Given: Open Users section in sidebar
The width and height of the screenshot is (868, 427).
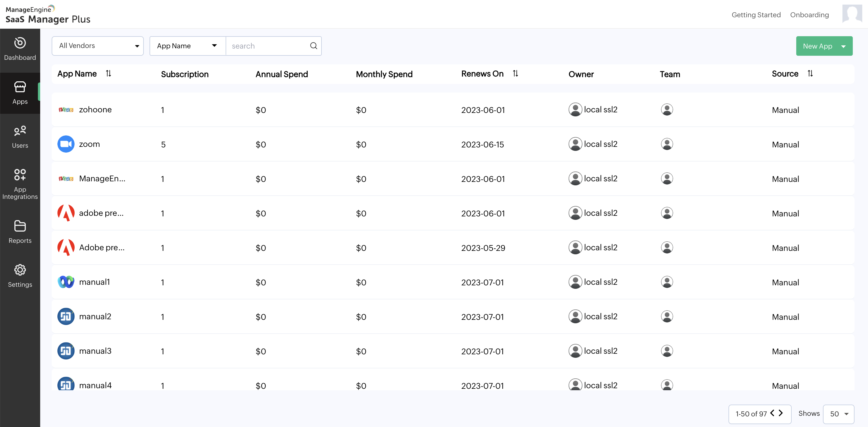Looking at the screenshot, I should 20,137.
